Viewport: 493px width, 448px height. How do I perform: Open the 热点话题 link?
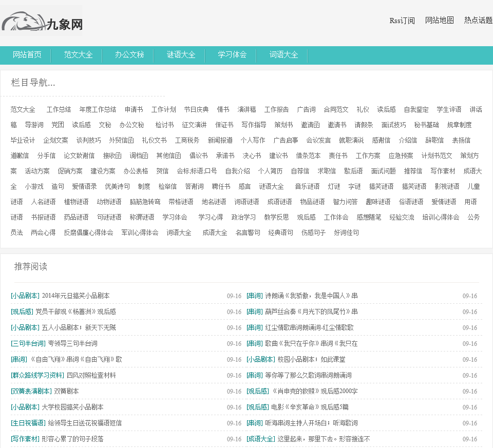(478, 21)
